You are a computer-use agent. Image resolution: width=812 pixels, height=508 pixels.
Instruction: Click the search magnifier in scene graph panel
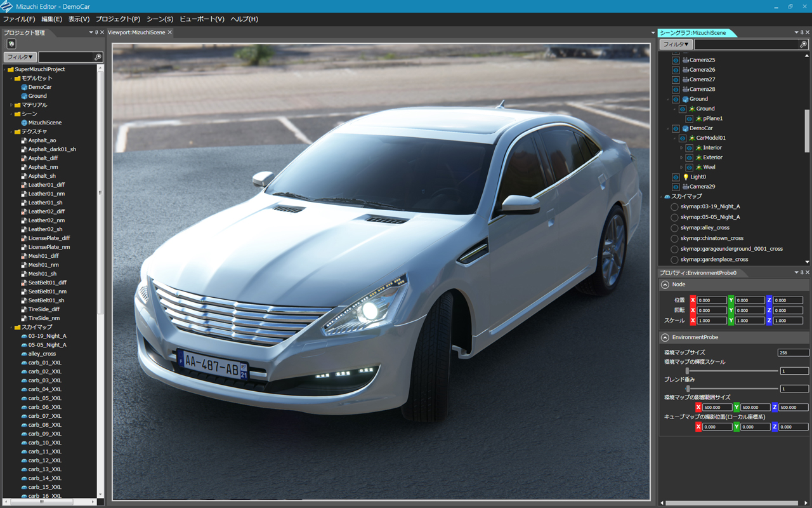tap(803, 44)
